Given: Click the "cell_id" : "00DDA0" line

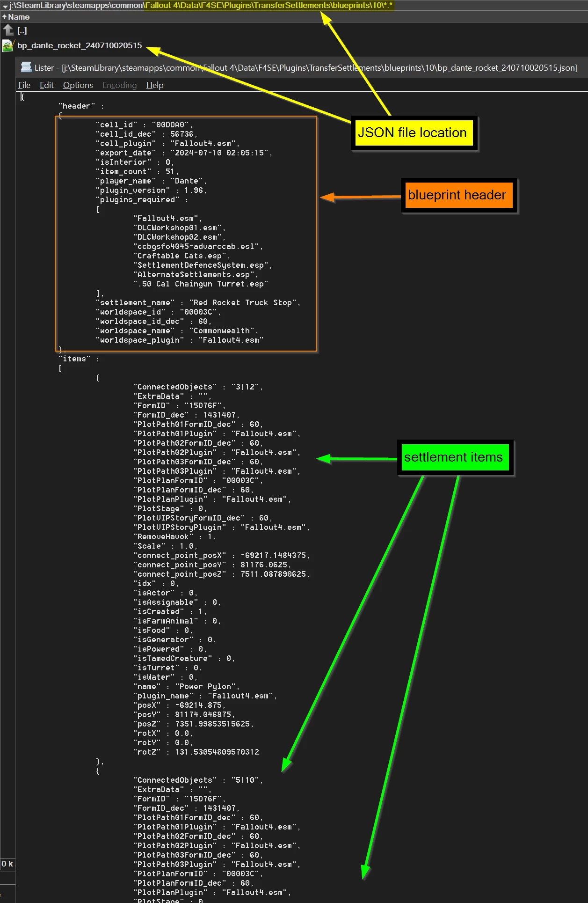Looking at the screenshot, I should pos(145,125).
